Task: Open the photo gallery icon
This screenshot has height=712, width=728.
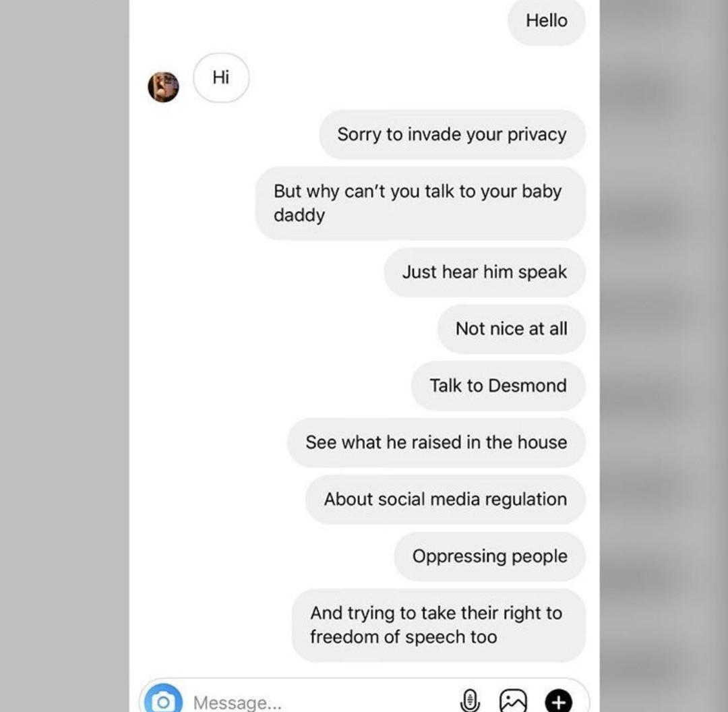Action: tap(513, 701)
